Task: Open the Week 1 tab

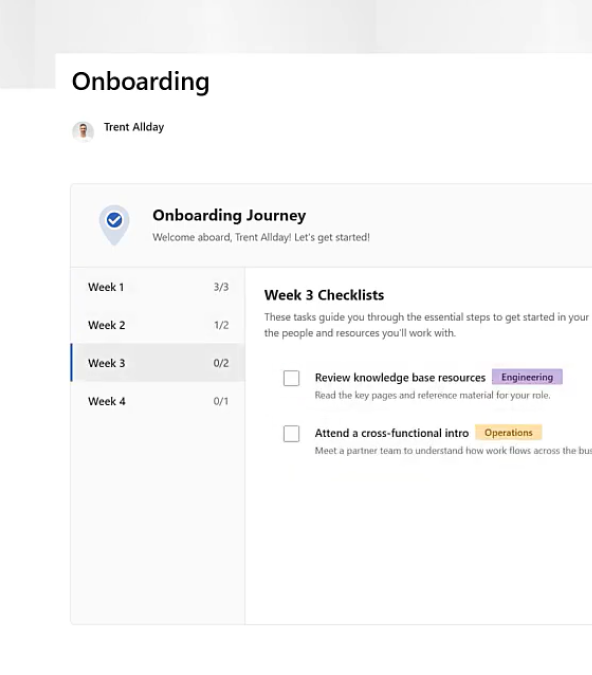Action: click(x=158, y=287)
